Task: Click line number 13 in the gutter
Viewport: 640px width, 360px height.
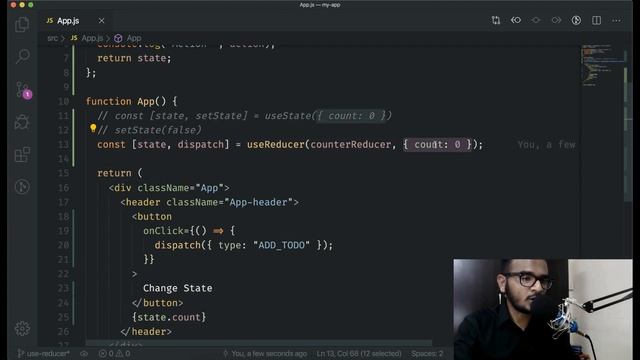Action: pyautogui.click(x=63, y=144)
